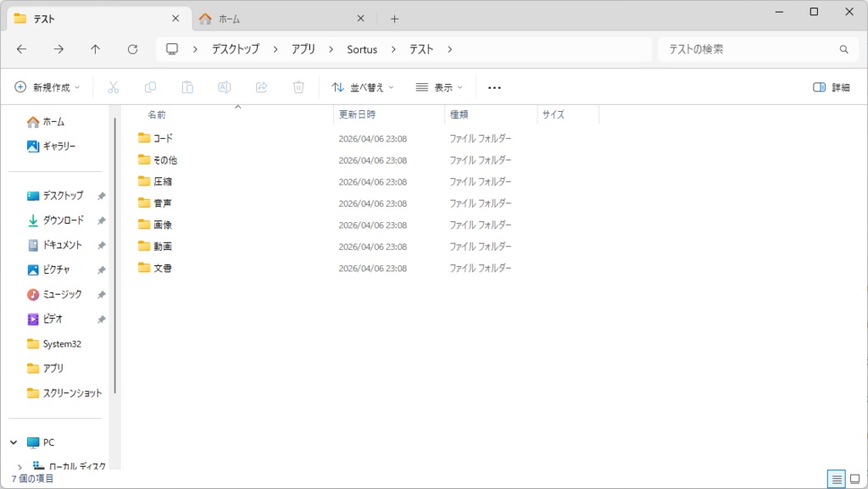868x489 pixels.
Task: Expand chevron after デスクトップ in address bar
Action: 275,49
